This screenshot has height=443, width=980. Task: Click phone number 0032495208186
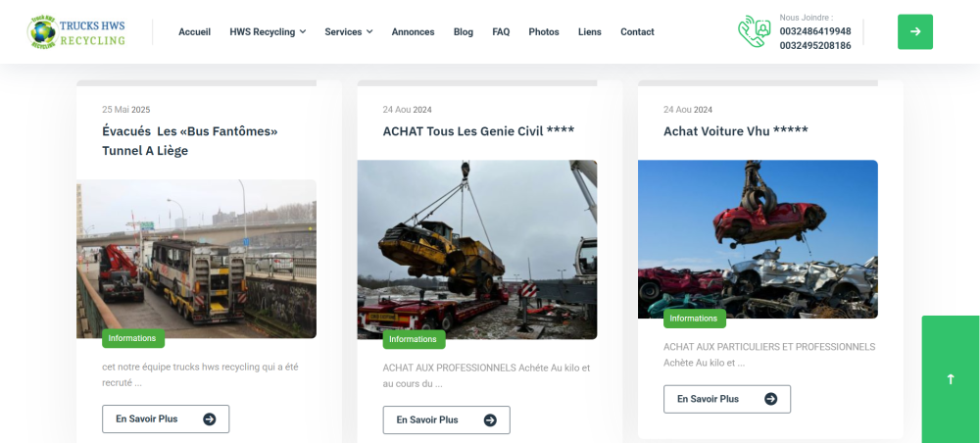tap(815, 46)
